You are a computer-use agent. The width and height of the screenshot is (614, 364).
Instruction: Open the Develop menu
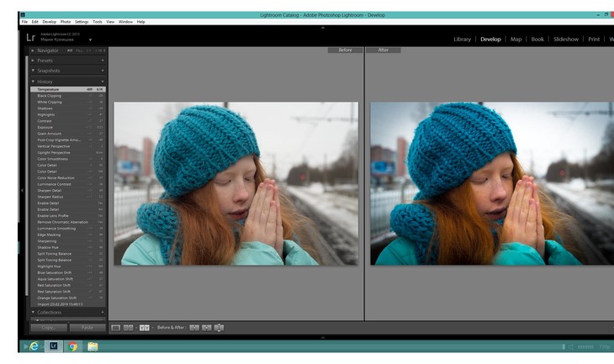[50, 22]
